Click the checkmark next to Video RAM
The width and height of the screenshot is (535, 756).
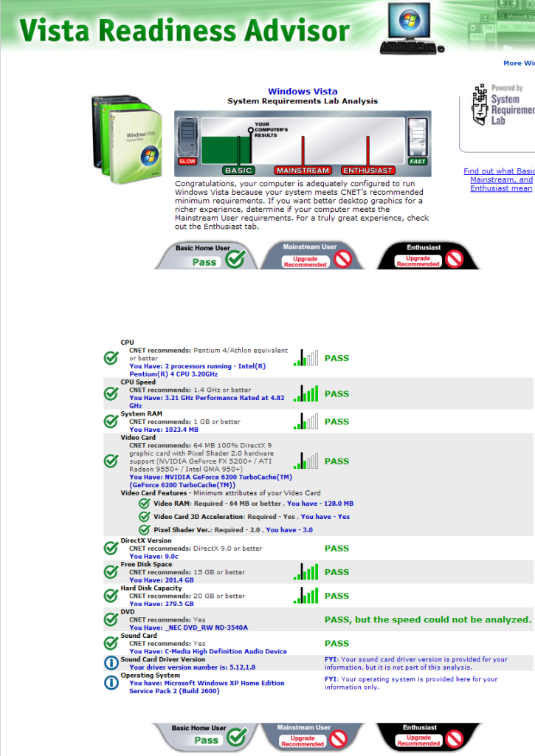click(x=144, y=504)
